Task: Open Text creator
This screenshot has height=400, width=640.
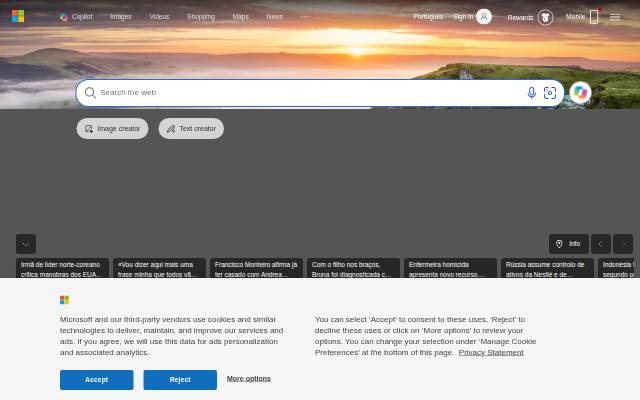Action: pyautogui.click(x=191, y=129)
